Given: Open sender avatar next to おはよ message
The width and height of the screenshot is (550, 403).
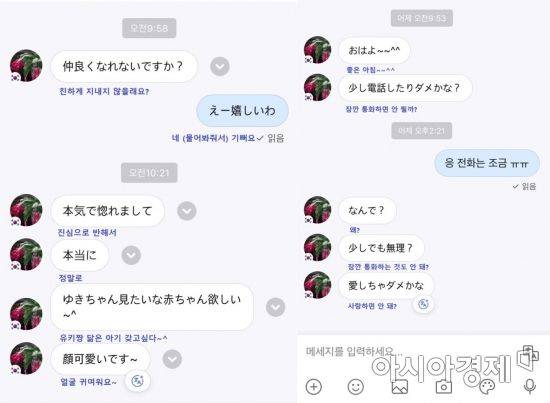Looking at the screenshot, I should point(317,50).
